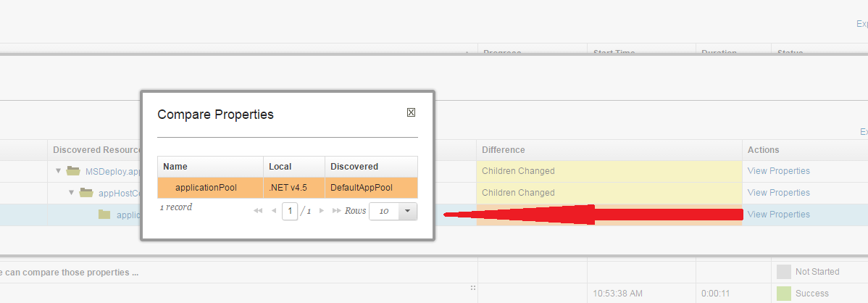
Task: Click the appHostConfig folder icon
Action: point(86,193)
